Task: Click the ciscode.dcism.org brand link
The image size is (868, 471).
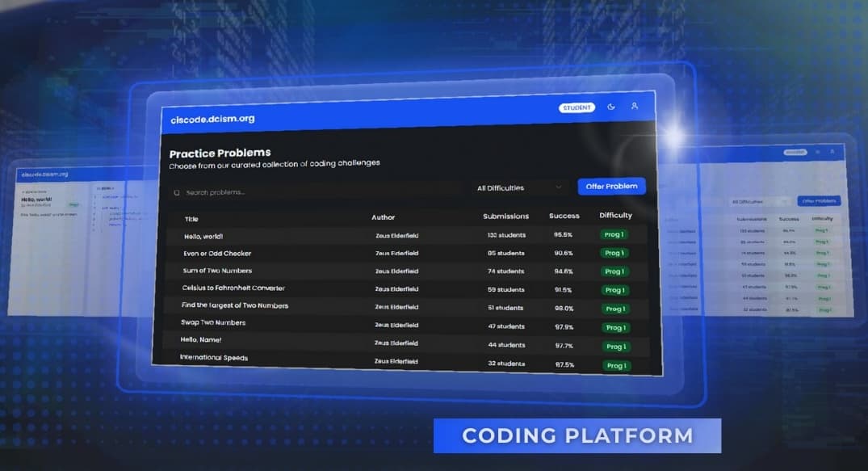Action: [213, 118]
